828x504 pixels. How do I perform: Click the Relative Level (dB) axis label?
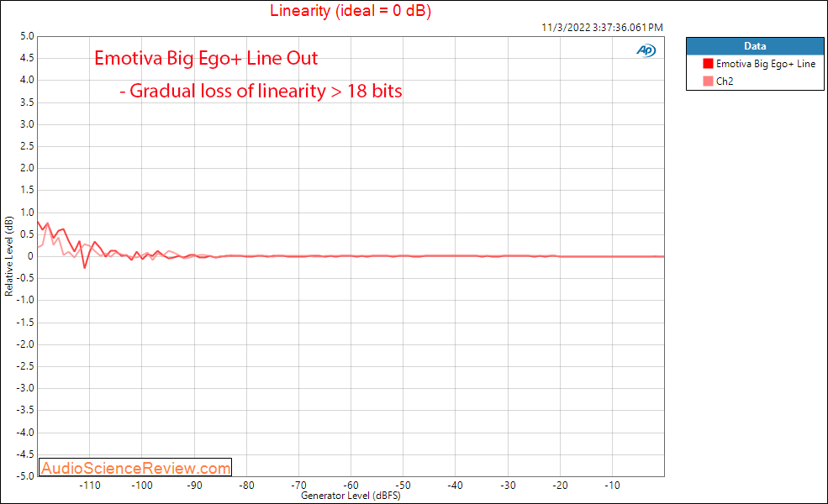pyautogui.click(x=8, y=256)
